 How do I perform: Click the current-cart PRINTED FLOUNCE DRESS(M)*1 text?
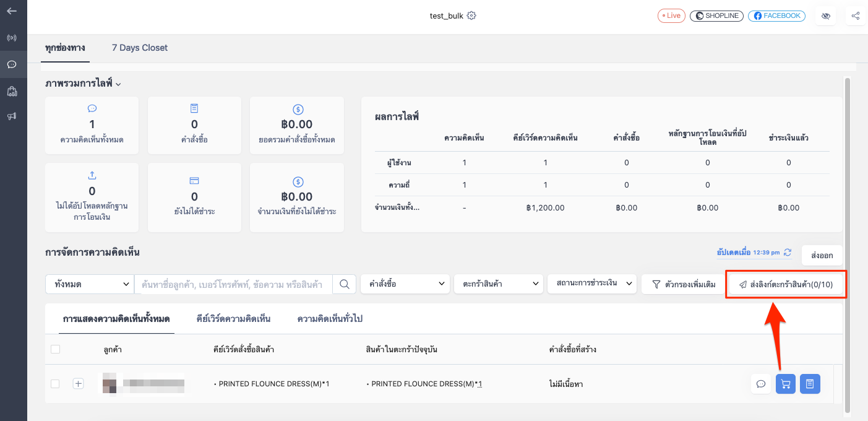pyautogui.click(x=424, y=384)
